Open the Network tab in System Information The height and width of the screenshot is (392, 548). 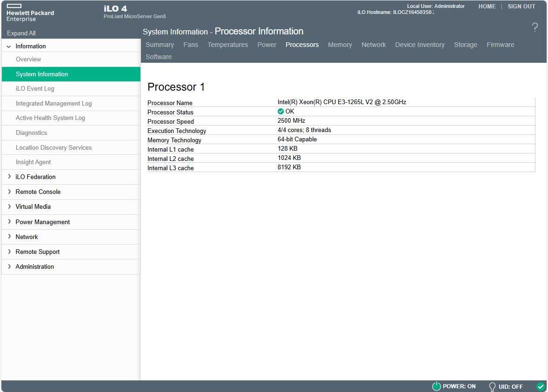point(374,45)
